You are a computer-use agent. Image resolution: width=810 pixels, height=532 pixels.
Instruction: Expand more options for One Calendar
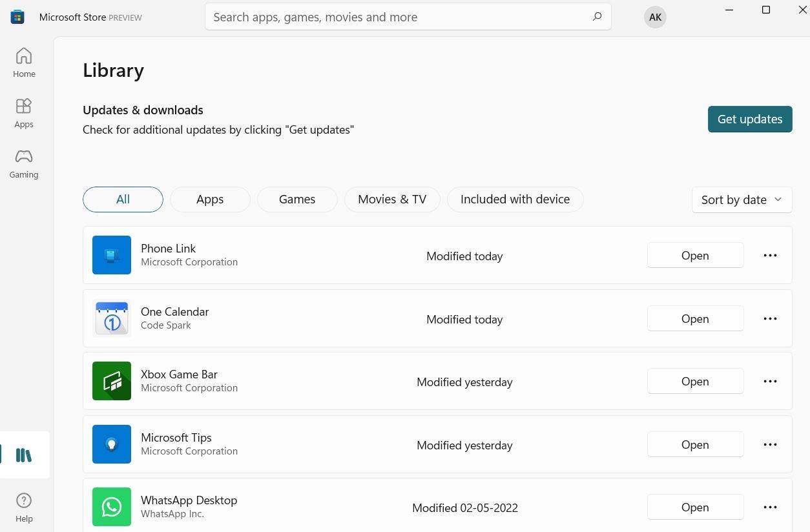(x=770, y=319)
